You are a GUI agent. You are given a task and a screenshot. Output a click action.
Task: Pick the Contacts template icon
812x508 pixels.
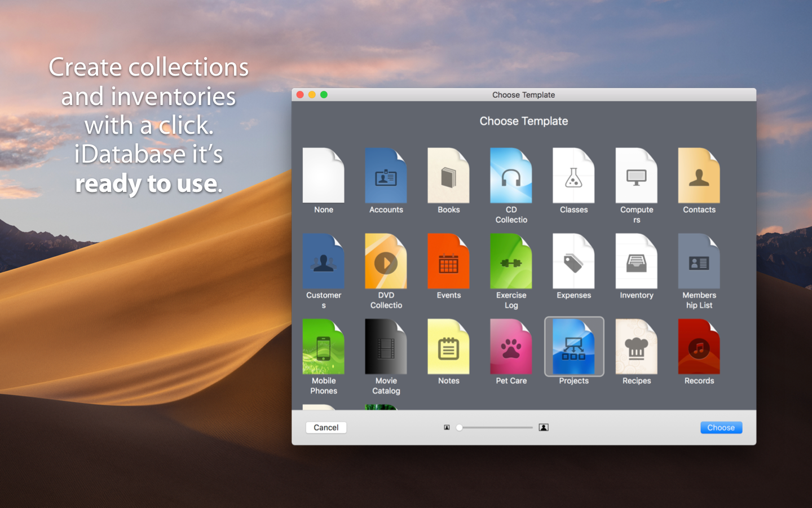(699, 176)
